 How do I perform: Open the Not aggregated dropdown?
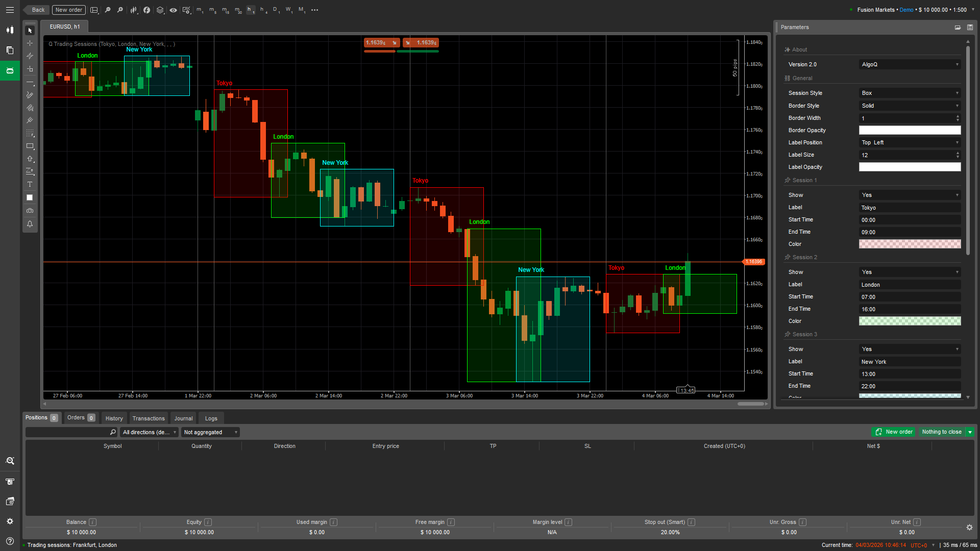(210, 432)
